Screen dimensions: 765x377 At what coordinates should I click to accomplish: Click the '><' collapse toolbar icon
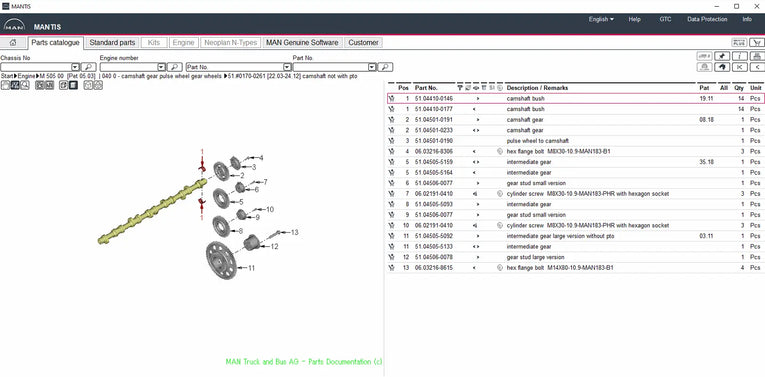(x=740, y=67)
